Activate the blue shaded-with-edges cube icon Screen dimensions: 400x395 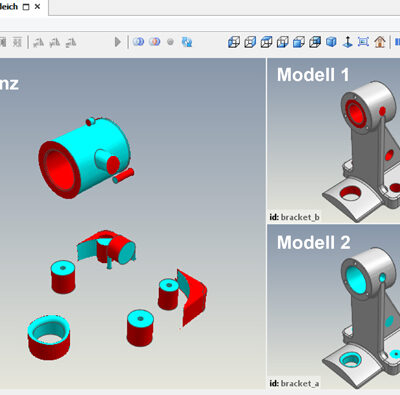click(299, 42)
